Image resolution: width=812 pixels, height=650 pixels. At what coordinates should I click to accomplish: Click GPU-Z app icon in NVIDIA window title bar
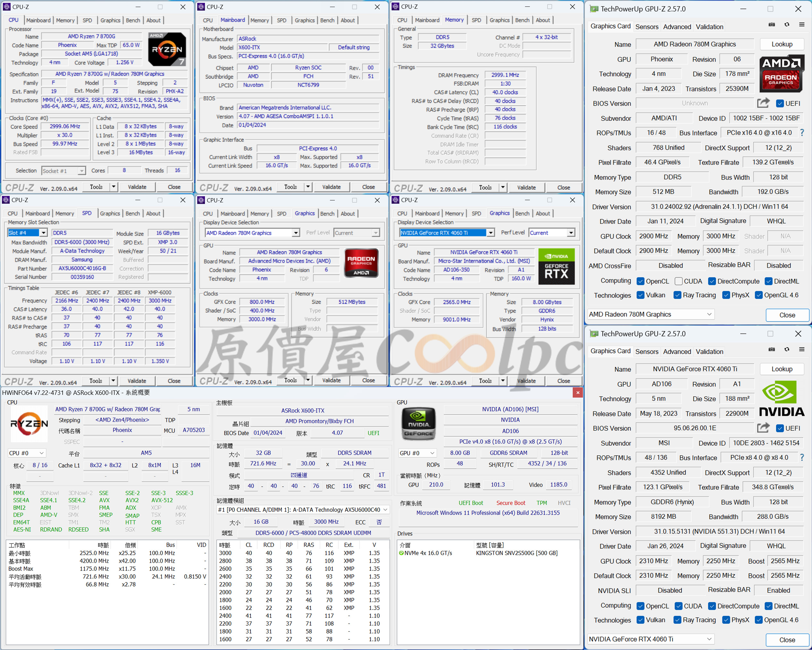[594, 334]
